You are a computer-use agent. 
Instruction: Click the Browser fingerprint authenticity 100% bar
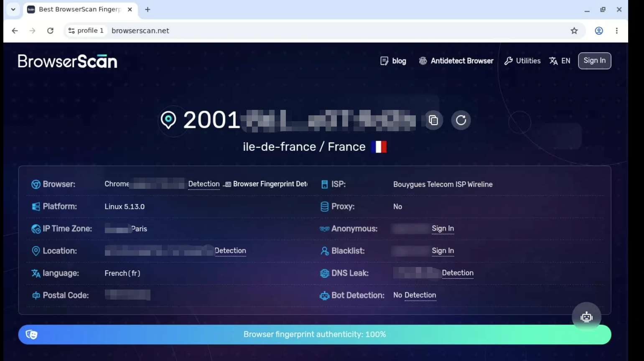pyautogui.click(x=315, y=335)
